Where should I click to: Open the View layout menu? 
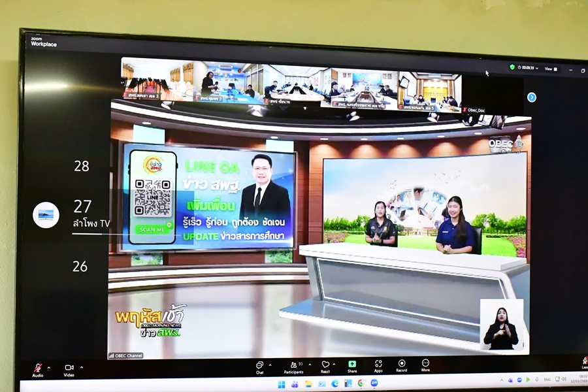pyautogui.click(x=551, y=69)
